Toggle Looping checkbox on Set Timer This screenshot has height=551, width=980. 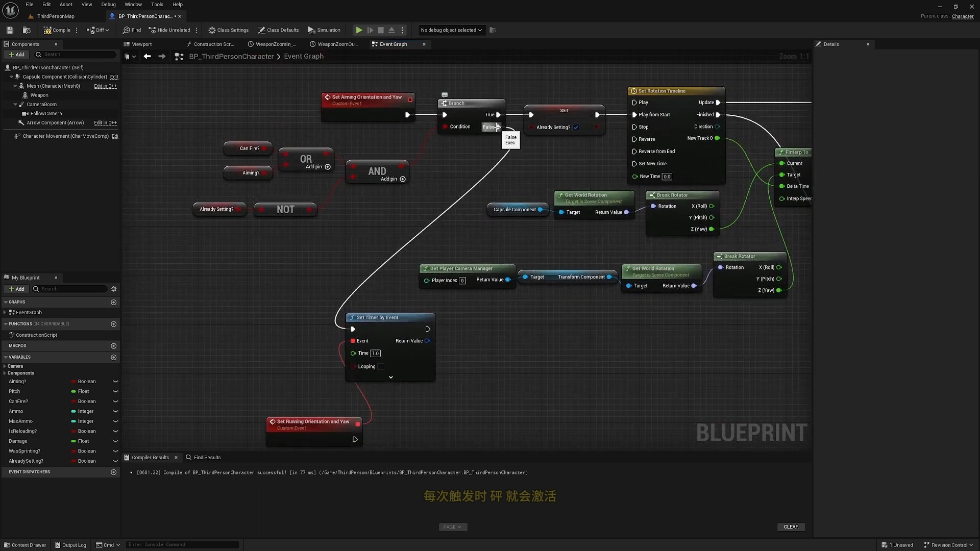(x=380, y=367)
